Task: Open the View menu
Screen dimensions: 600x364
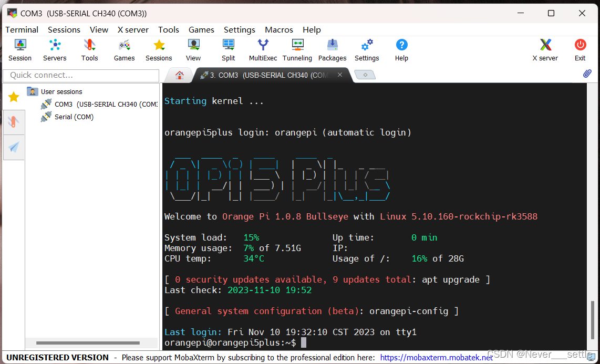Action: click(x=99, y=29)
